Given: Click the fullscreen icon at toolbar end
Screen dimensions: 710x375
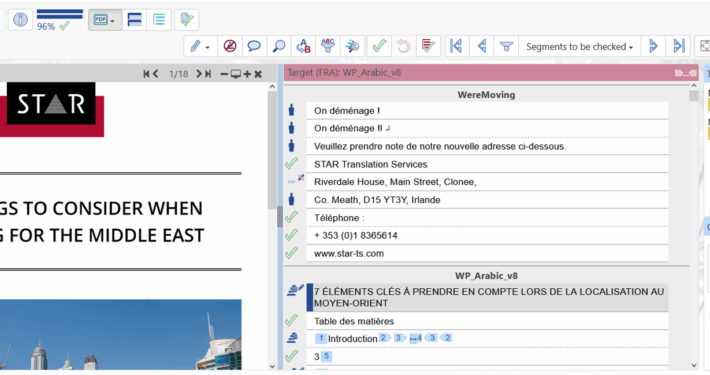Looking at the screenshot, I should [x=704, y=46].
